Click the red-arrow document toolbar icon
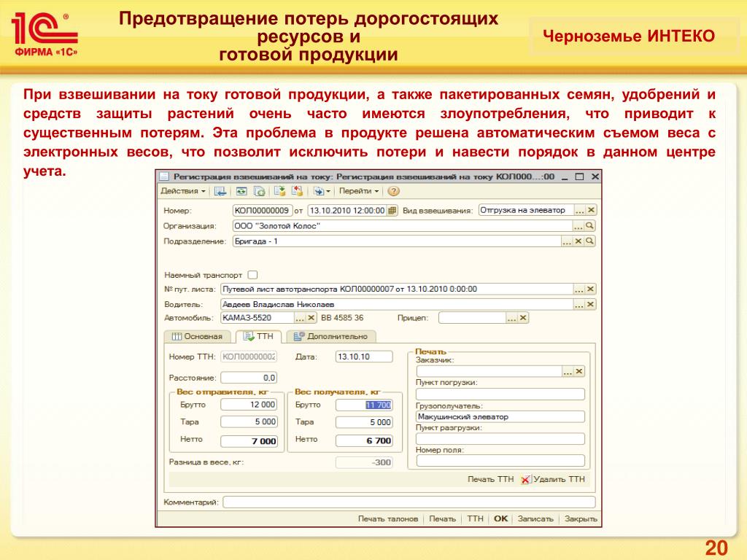 click(x=298, y=192)
